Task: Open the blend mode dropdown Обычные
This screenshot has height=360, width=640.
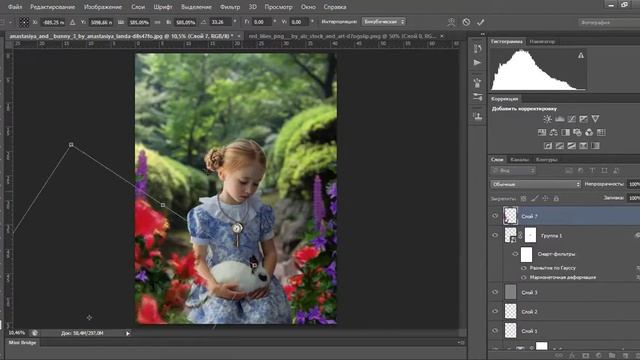Action: coord(536,184)
